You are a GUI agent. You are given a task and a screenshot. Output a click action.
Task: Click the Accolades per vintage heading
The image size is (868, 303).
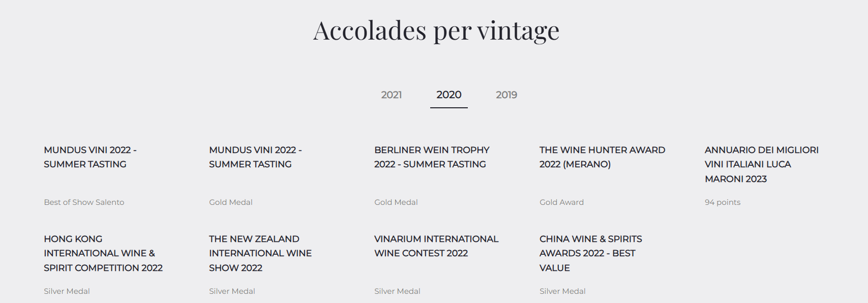pyautogui.click(x=436, y=31)
